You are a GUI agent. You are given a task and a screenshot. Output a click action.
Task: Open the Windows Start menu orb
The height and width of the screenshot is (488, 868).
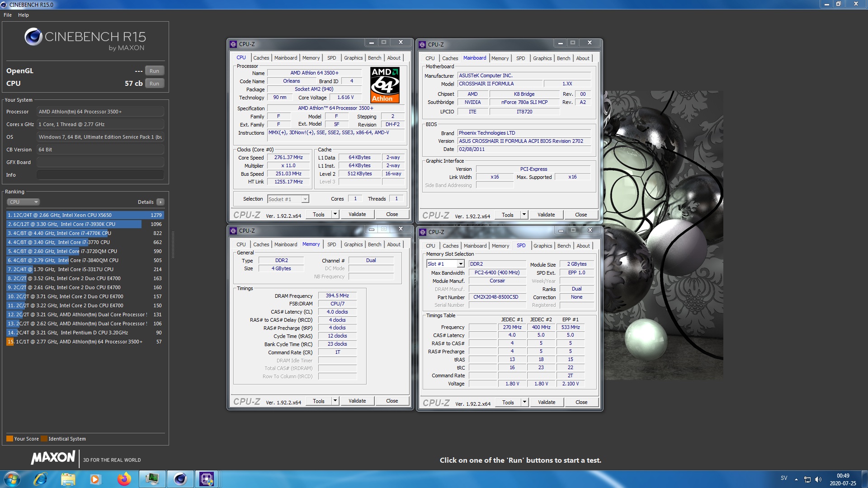12,479
